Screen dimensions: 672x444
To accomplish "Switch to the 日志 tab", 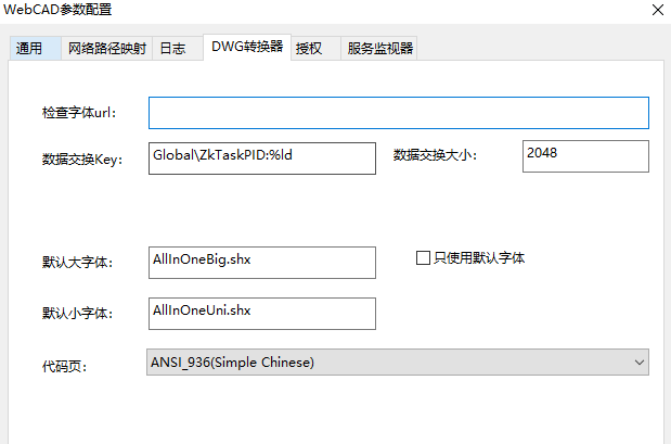I will [177, 48].
